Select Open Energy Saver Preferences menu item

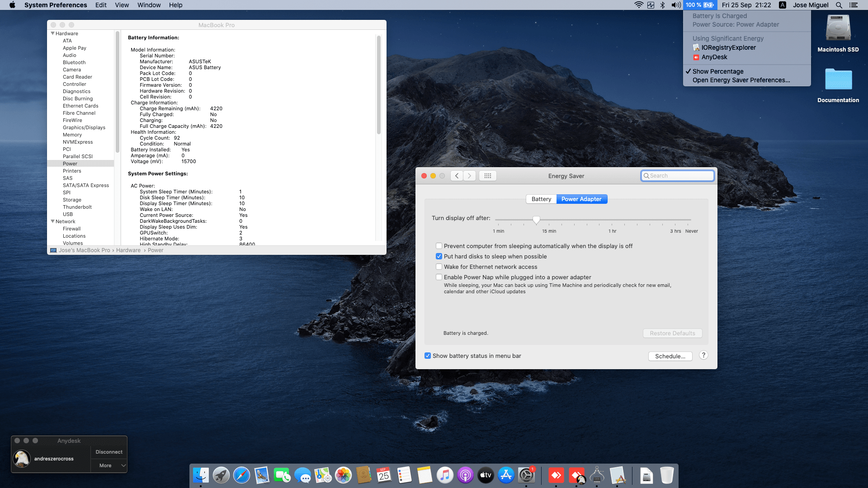pyautogui.click(x=741, y=80)
